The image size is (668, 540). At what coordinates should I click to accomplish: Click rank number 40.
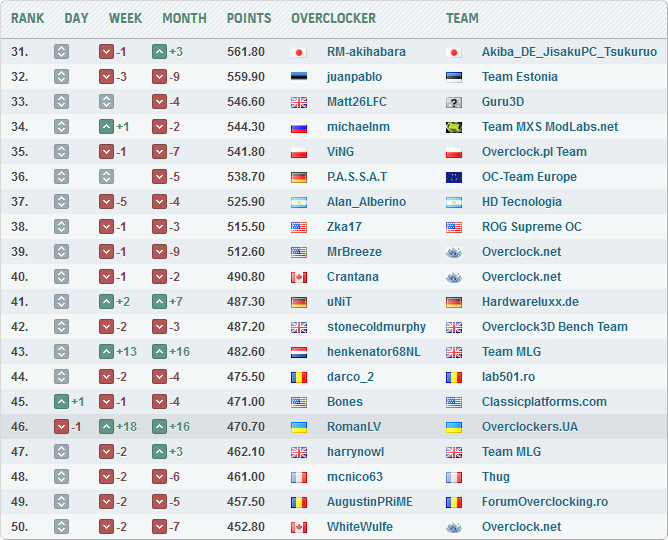(20, 277)
